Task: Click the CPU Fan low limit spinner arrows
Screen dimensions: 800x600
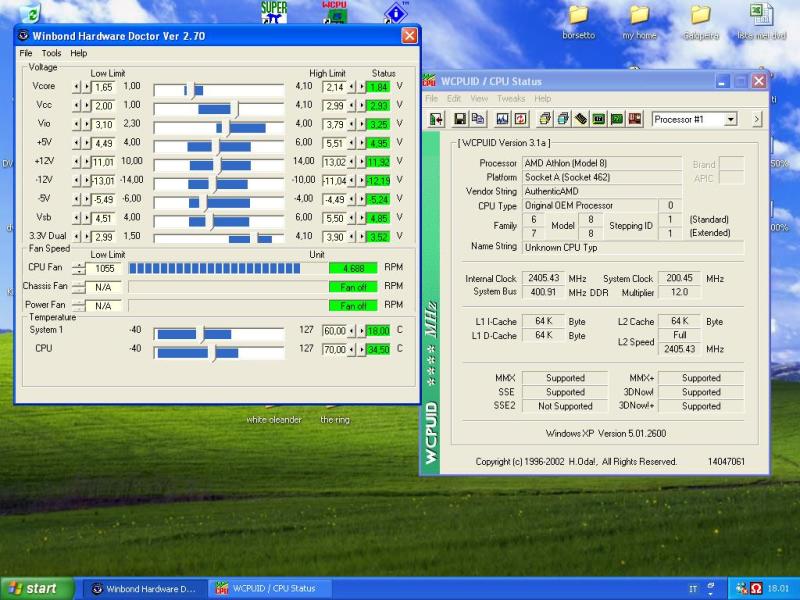Action: click(x=79, y=268)
